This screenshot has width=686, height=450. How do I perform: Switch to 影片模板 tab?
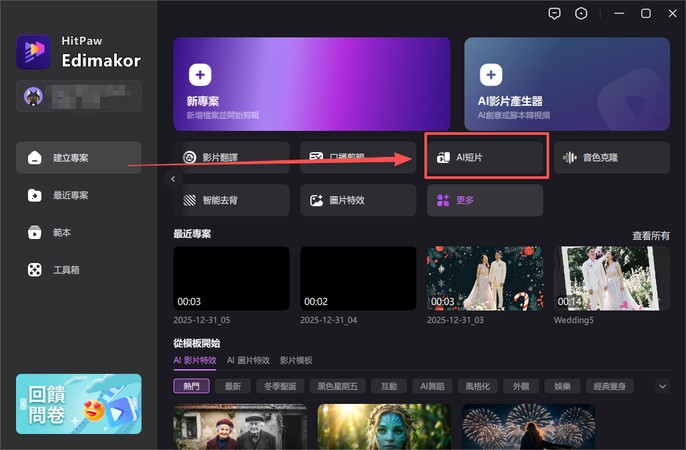[x=296, y=360]
